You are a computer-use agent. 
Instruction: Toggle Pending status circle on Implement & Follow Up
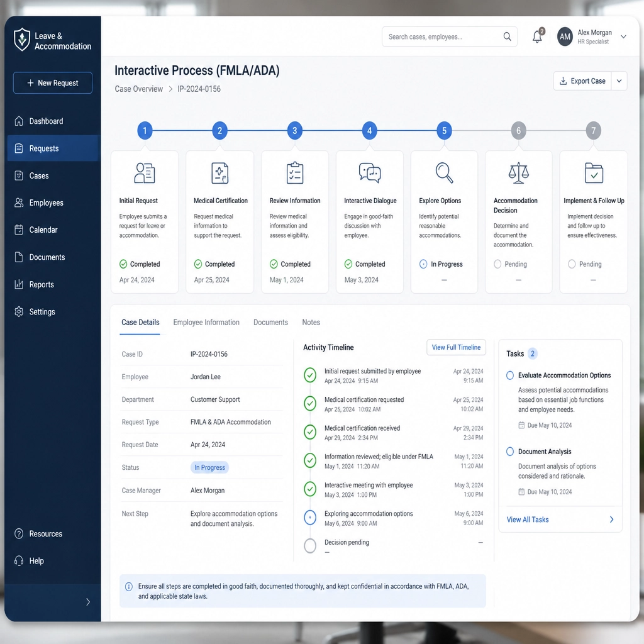pyautogui.click(x=572, y=264)
